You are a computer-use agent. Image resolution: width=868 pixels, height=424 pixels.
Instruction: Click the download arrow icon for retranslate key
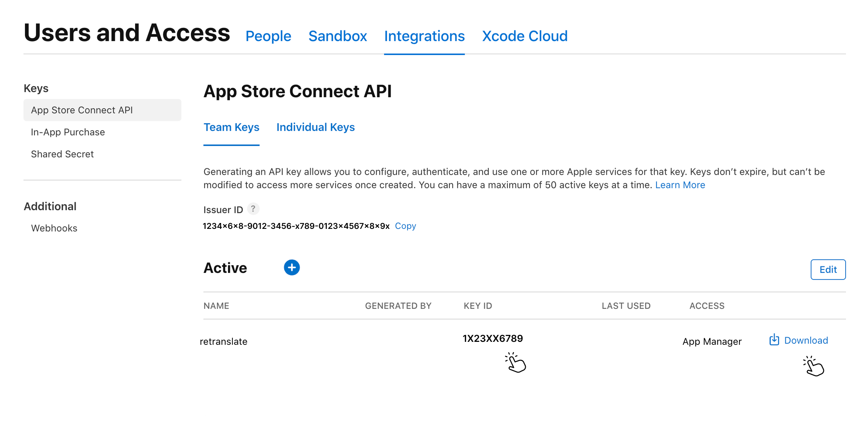click(774, 340)
